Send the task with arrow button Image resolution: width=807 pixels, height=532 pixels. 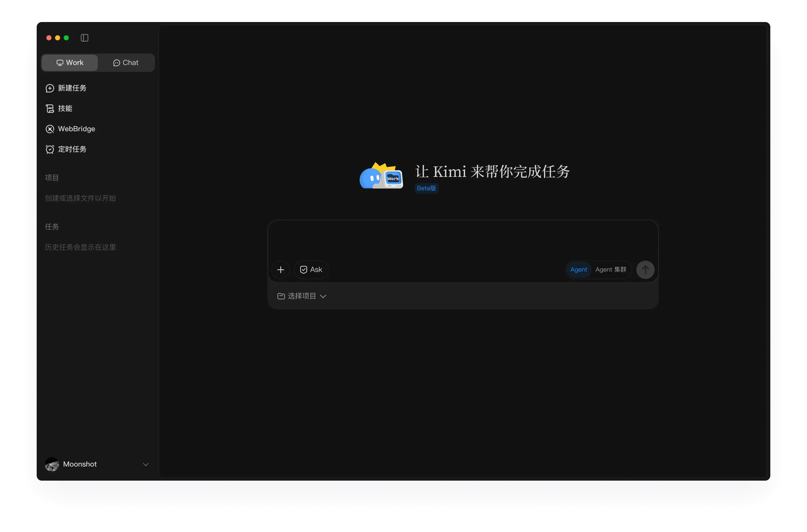645,270
